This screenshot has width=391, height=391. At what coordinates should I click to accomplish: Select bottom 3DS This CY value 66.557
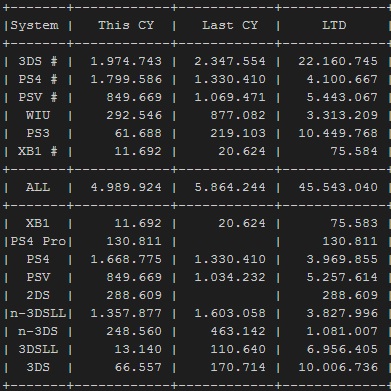pyautogui.click(x=138, y=367)
